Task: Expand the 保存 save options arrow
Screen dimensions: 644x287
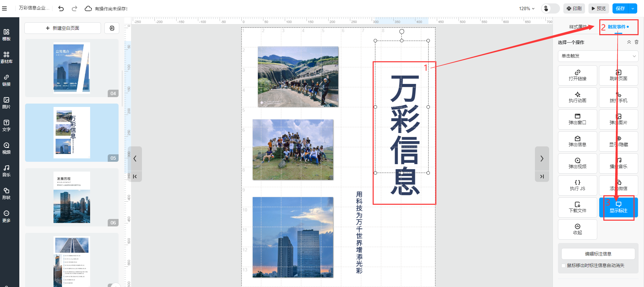Action: (x=633, y=8)
